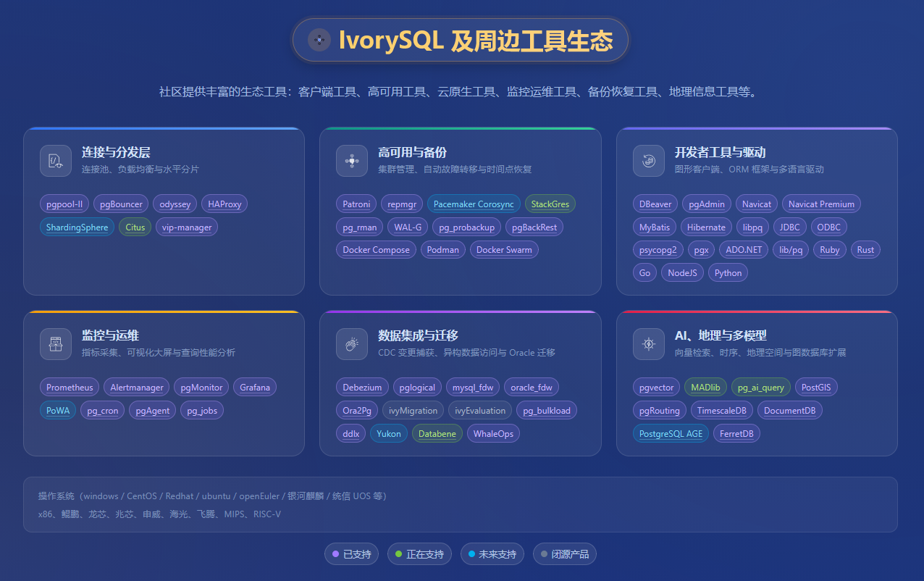924x581 pixels.
Task: Open the ShardingSphere tag
Action: click(x=77, y=227)
